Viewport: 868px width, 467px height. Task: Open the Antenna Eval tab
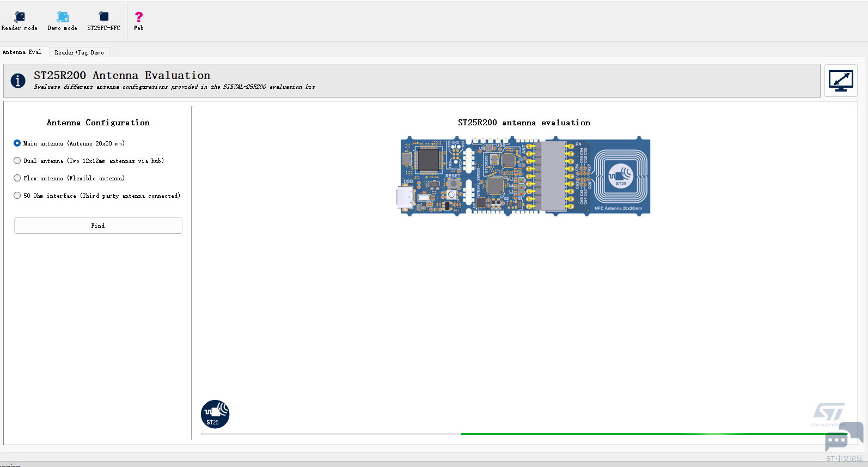click(x=22, y=52)
